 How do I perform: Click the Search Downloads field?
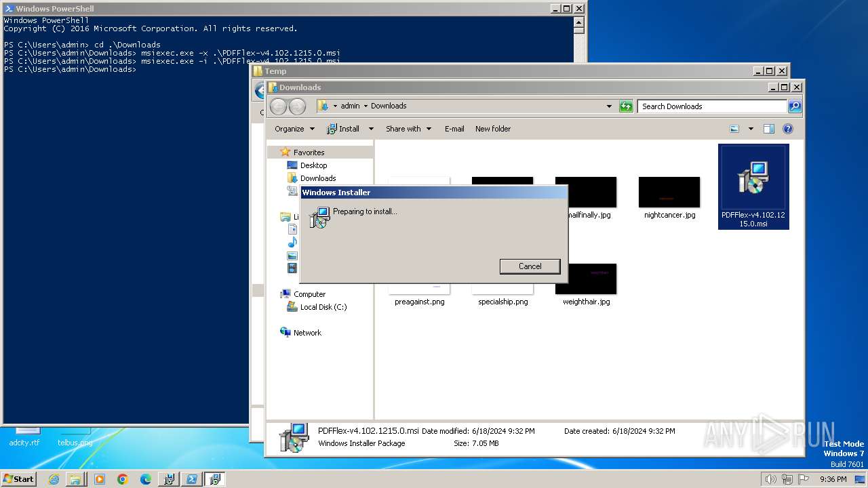tap(712, 106)
